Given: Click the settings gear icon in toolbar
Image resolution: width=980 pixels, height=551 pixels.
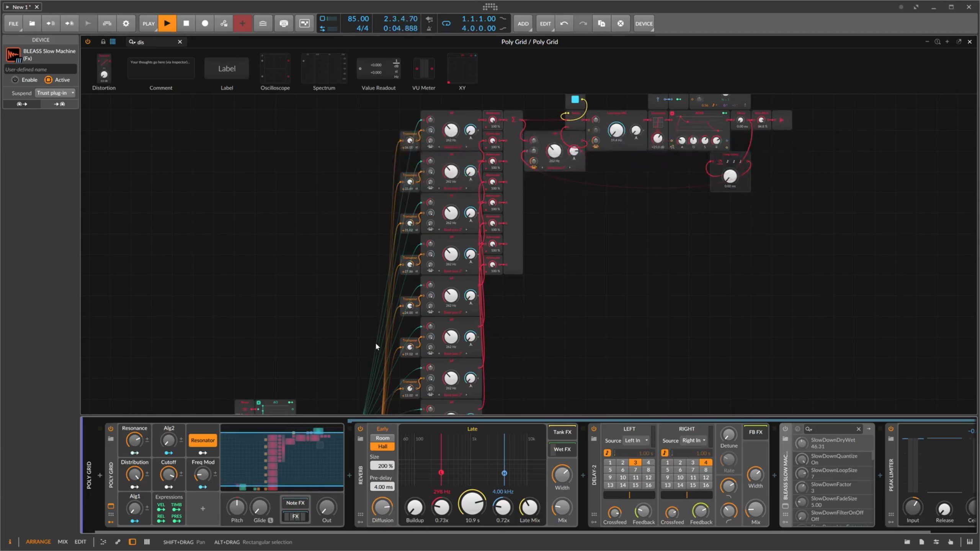Looking at the screenshot, I should [x=126, y=23].
